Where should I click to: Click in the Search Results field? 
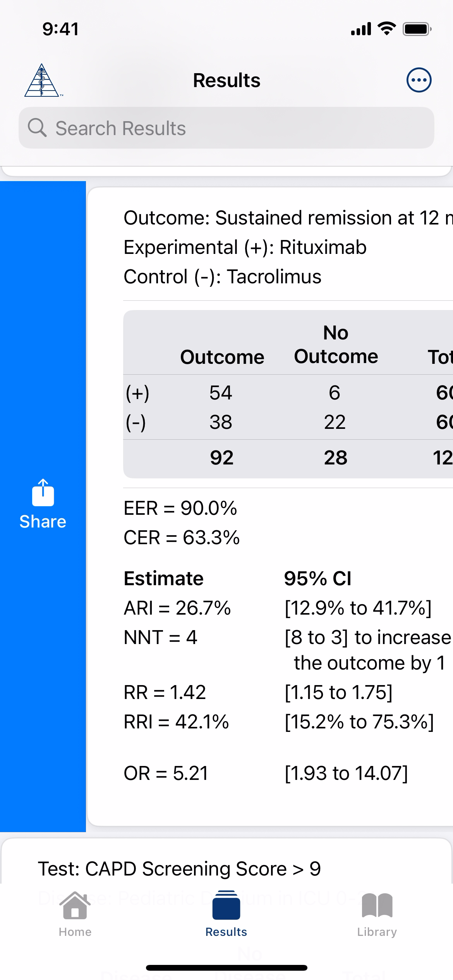point(232,128)
